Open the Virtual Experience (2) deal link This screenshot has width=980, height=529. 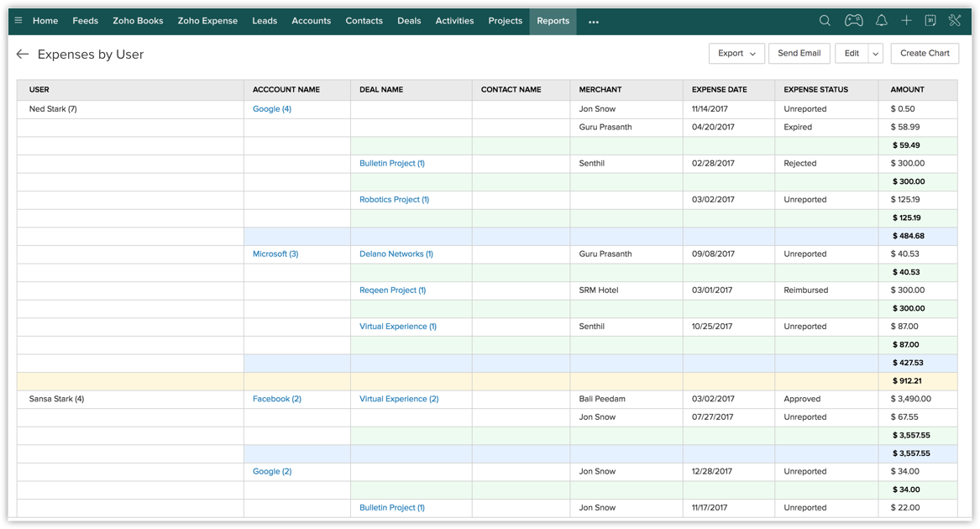click(x=399, y=399)
